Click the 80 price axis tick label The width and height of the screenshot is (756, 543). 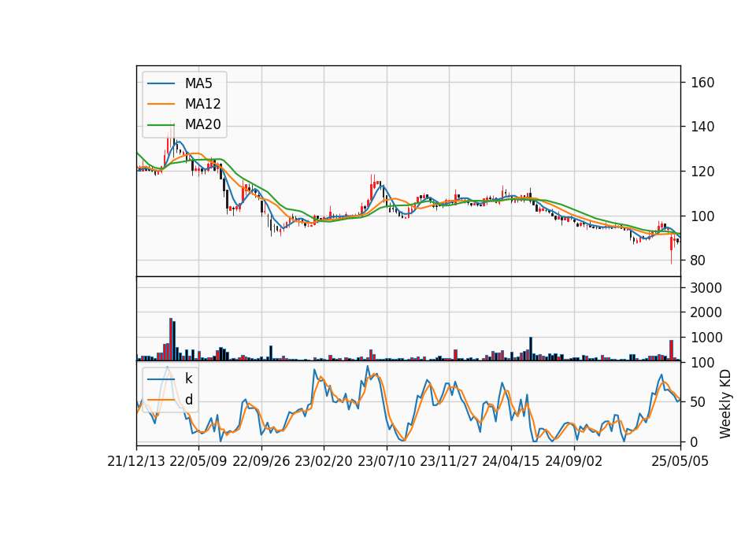click(698, 260)
